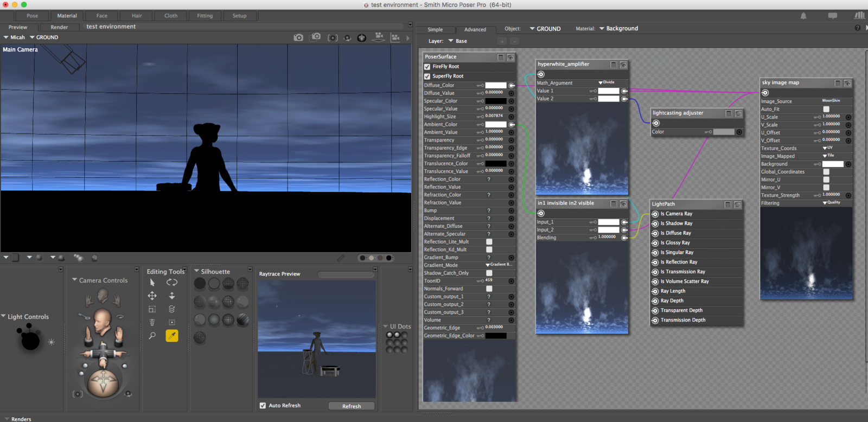Click the Specular_Color black swatch
This screenshot has height=422, width=868.
[495, 101]
